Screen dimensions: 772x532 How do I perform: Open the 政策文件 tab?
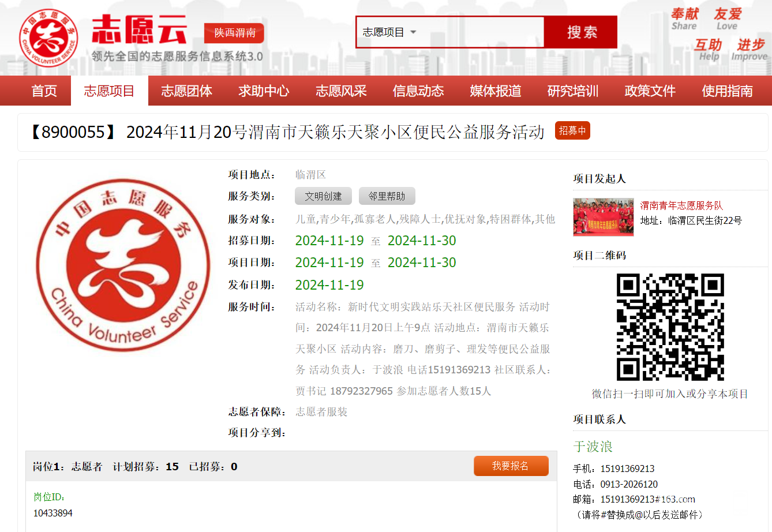pos(650,91)
